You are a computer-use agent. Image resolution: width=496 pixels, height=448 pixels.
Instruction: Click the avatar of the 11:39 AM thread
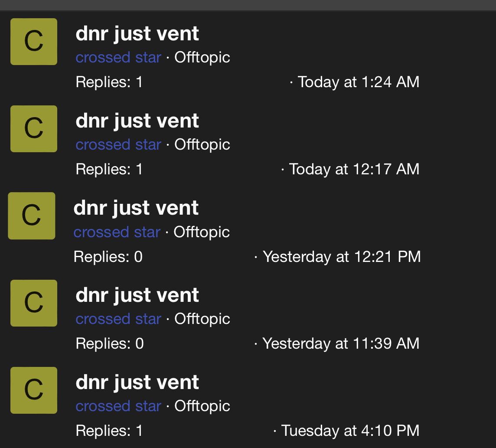click(x=34, y=303)
